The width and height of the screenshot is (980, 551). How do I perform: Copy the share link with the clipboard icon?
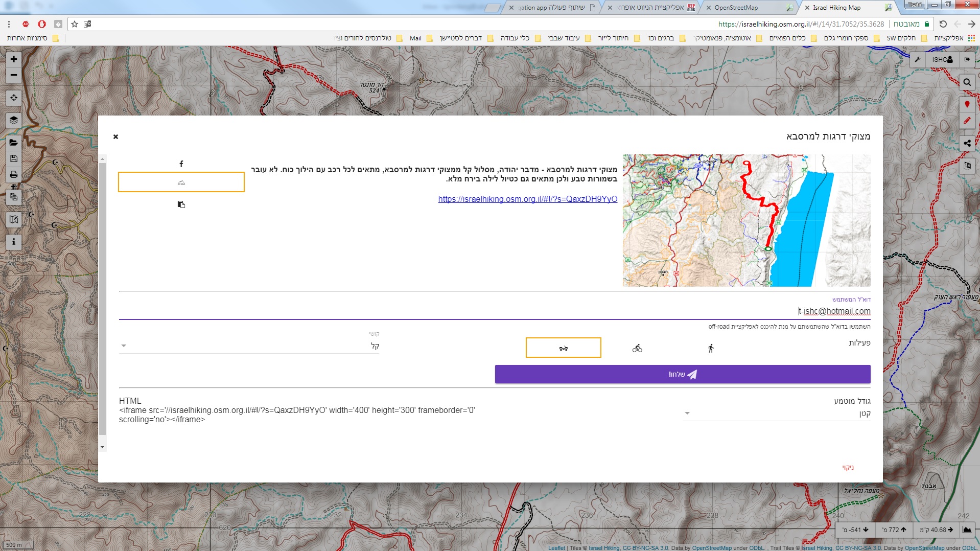[x=181, y=204]
